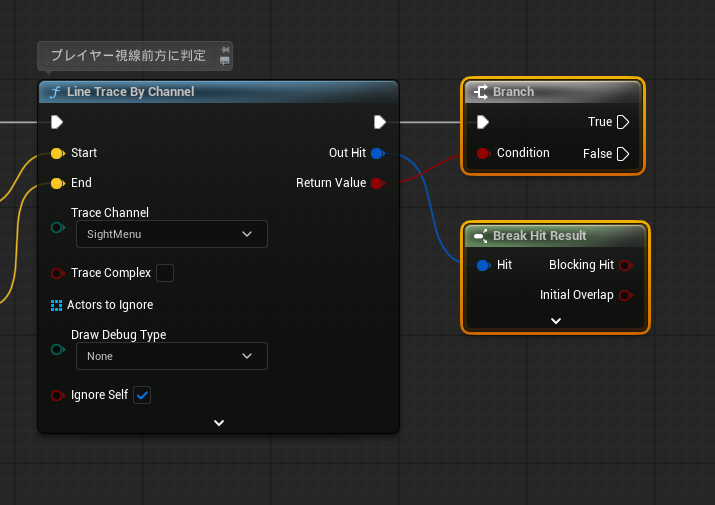
Task: Click the Ignore Self boolean pin
Action: (x=58, y=395)
